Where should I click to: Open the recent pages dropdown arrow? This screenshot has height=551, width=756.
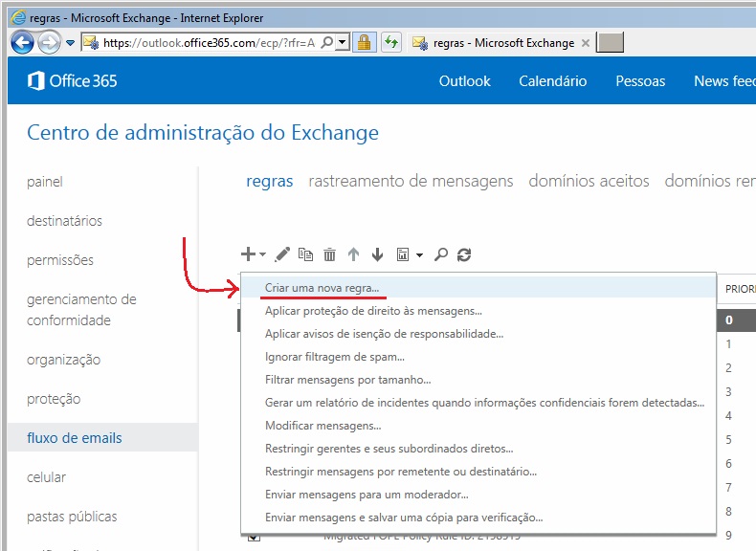(x=71, y=43)
